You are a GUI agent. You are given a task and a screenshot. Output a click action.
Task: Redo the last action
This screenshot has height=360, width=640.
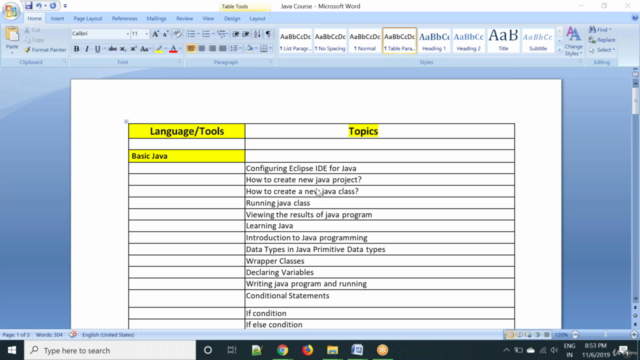pyautogui.click(x=53, y=6)
